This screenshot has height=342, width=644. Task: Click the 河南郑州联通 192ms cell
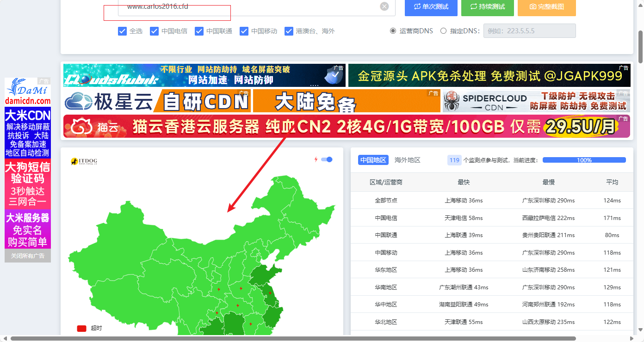(x=549, y=305)
